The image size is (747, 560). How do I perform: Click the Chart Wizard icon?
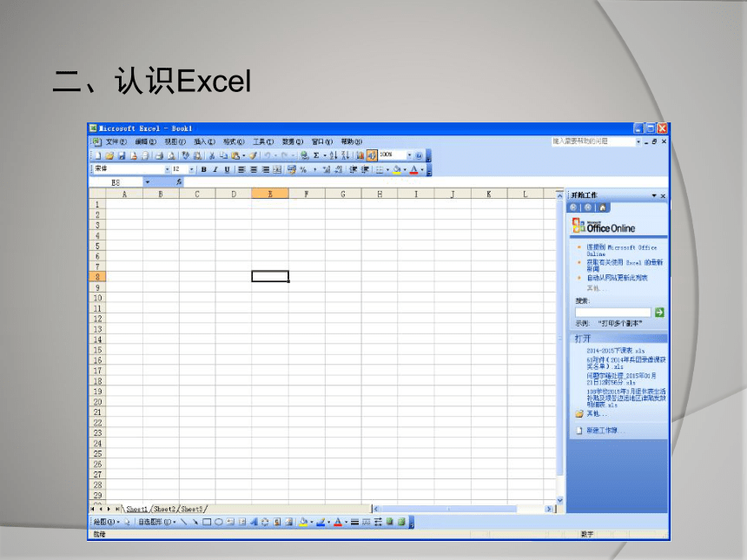(x=360, y=155)
